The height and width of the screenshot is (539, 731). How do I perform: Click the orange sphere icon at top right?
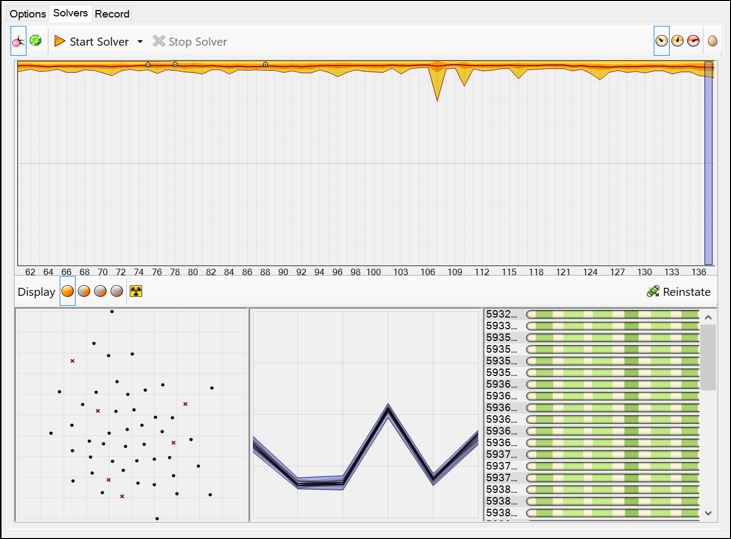(713, 42)
